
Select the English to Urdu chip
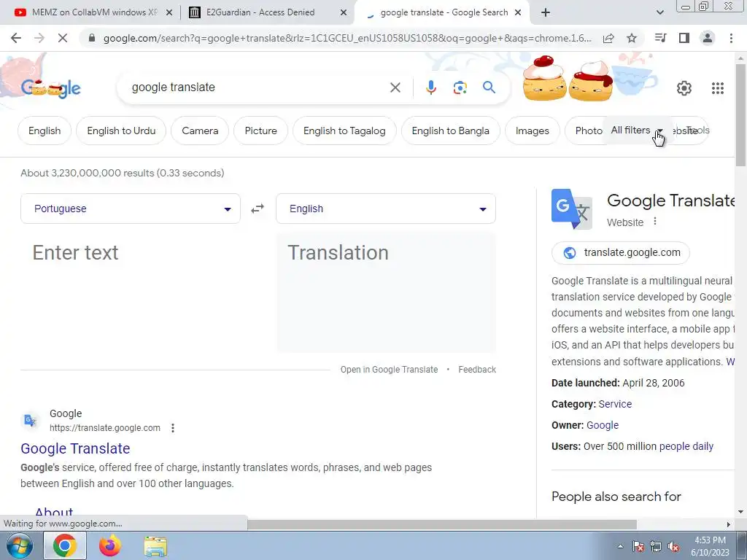(121, 131)
